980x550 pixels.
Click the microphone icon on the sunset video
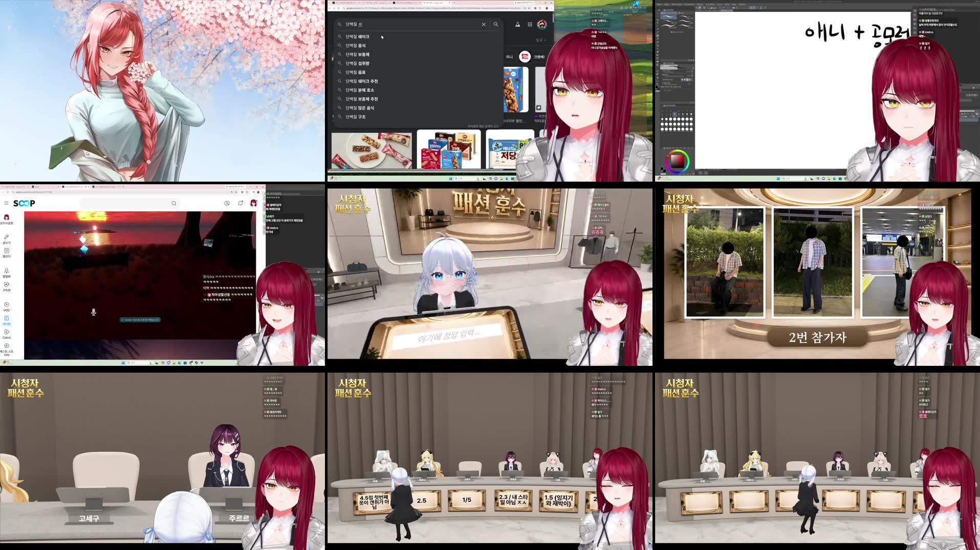pyautogui.click(x=94, y=312)
